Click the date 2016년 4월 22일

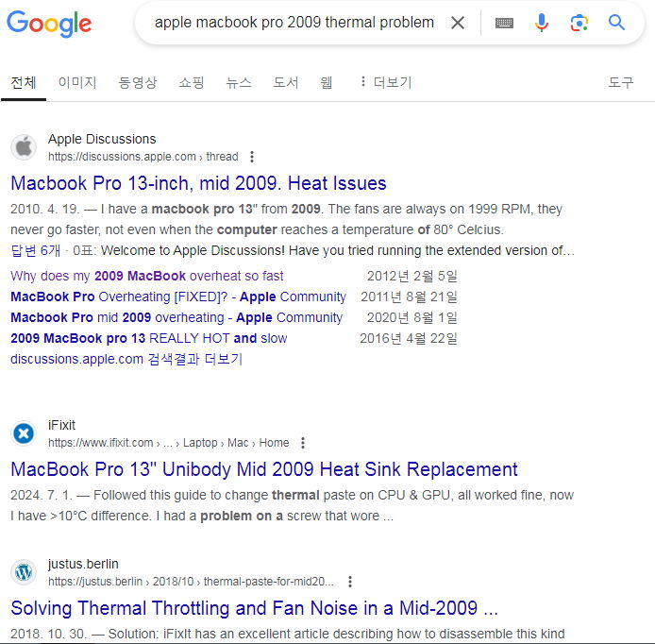pyautogui.click(x=409, y=338)
